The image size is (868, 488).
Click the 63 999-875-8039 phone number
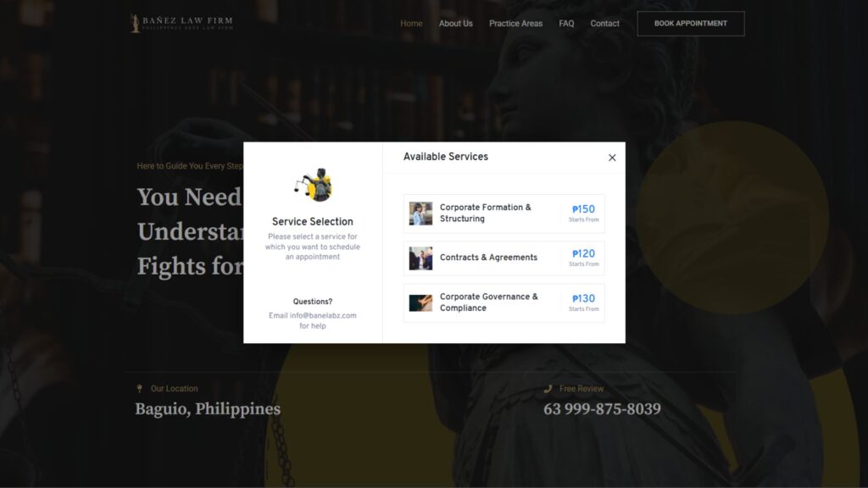point(602,409)
